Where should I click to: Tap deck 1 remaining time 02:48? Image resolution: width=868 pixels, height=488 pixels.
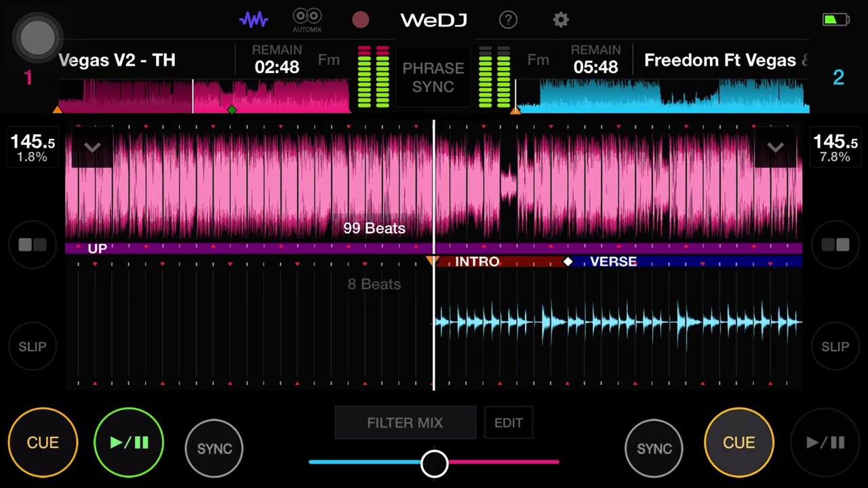277,66
